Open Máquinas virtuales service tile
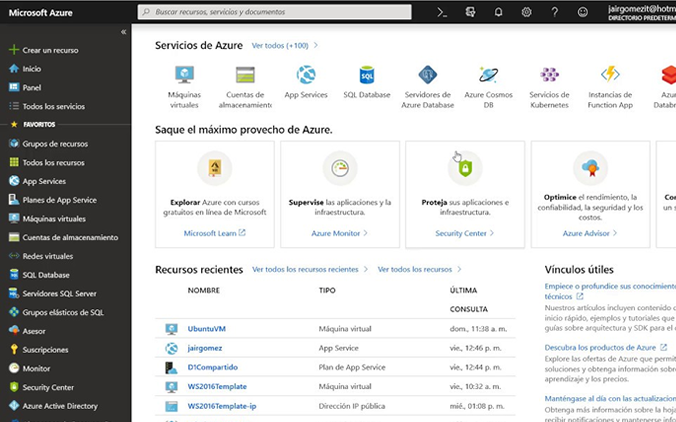The height and width of the screenshot is (422, 676). 184,87
